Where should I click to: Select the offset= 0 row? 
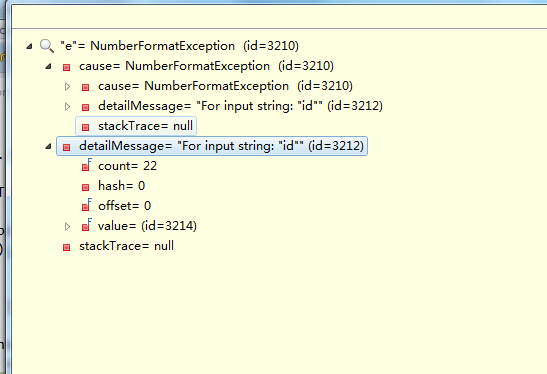tap(124, 206)
